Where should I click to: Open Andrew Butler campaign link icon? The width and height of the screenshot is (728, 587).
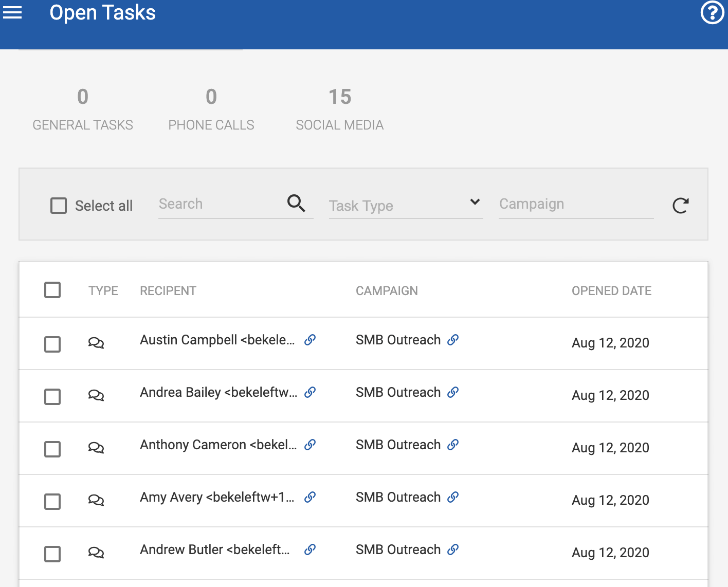point(453,549)
